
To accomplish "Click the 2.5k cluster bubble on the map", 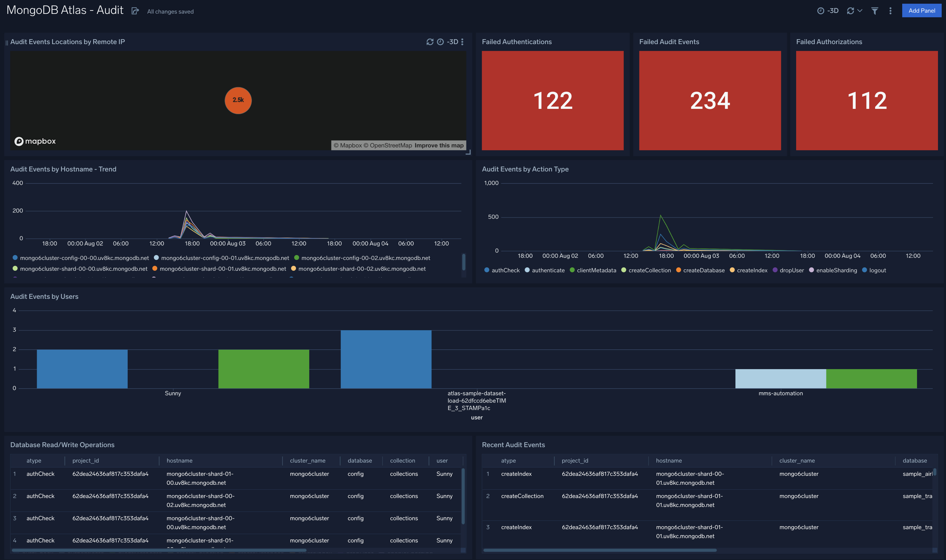I will (x=238, y=100).
